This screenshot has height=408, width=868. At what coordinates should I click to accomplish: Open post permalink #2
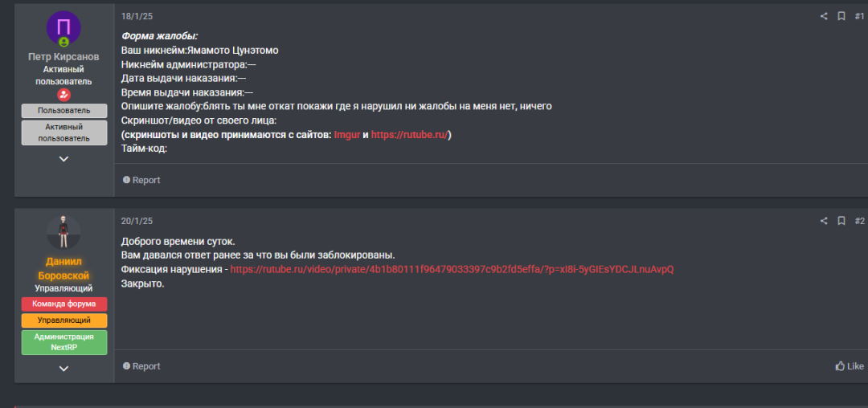point(859,221)
